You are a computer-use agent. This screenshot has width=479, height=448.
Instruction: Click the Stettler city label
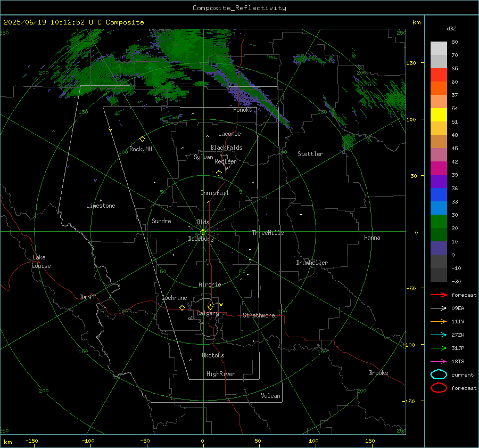(x=310, y=154)
